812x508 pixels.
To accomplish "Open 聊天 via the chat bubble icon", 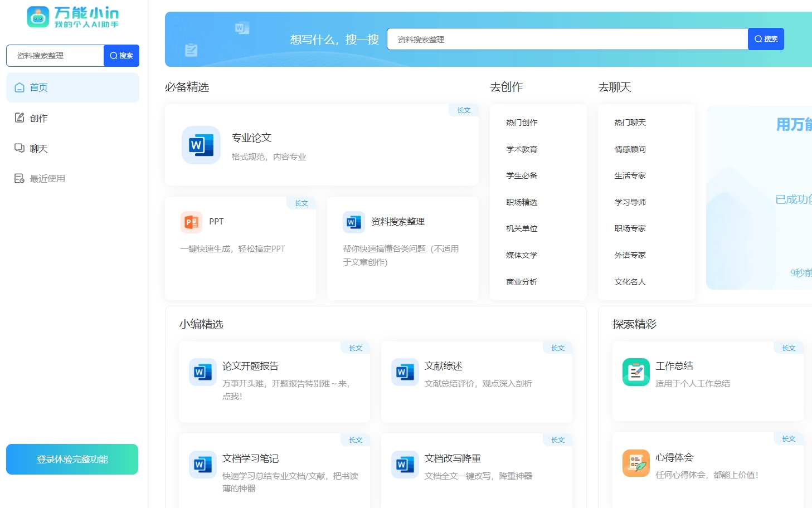I will [x=20, y=148].
